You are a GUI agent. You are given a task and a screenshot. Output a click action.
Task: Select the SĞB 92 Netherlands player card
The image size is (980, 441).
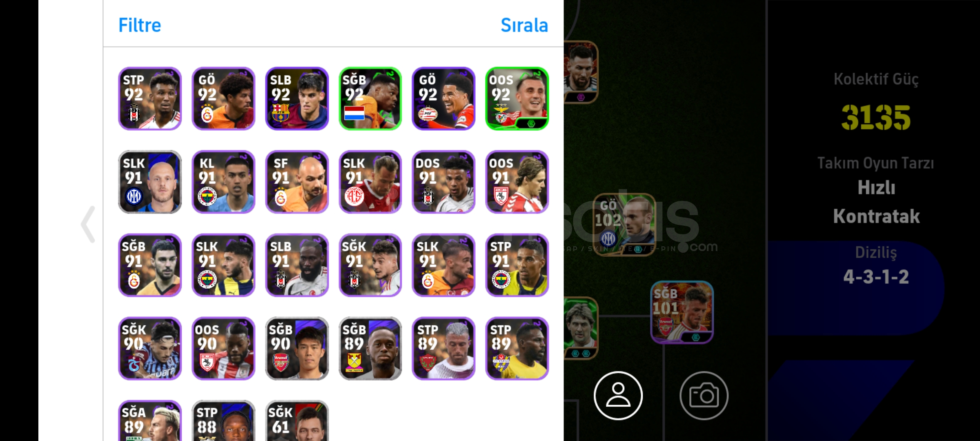(370, 98)
